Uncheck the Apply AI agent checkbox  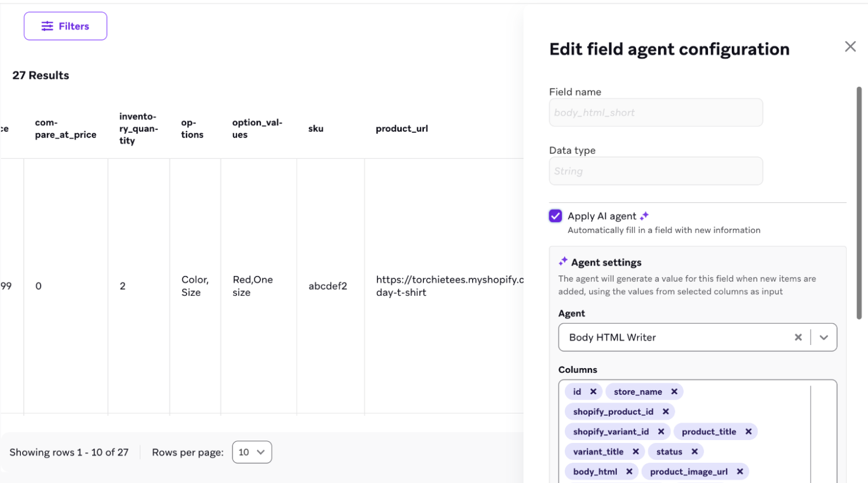point(555,215)
